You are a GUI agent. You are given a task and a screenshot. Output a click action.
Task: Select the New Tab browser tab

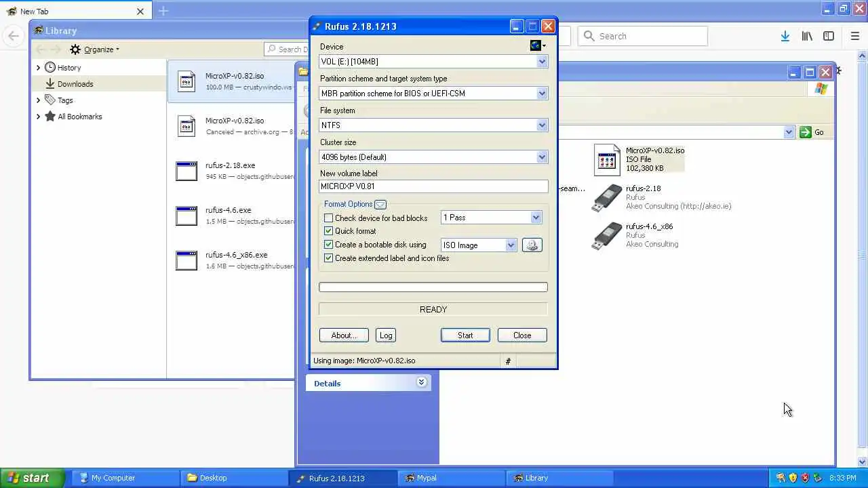point(75,12)
